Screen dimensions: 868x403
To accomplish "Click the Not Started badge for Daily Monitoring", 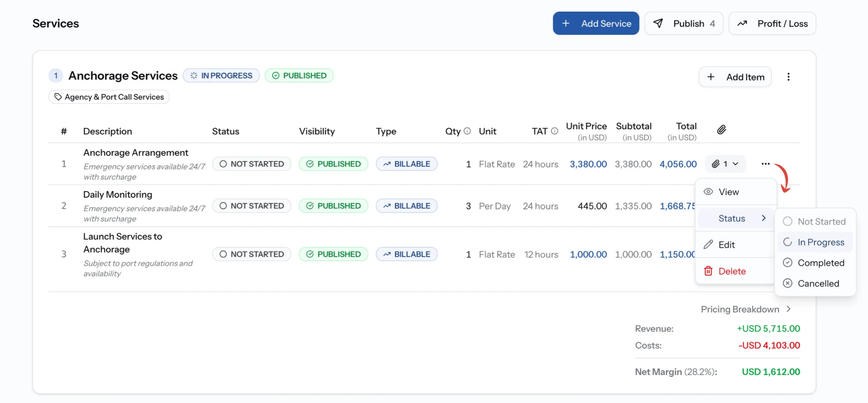I will click(x=251, y=206).
